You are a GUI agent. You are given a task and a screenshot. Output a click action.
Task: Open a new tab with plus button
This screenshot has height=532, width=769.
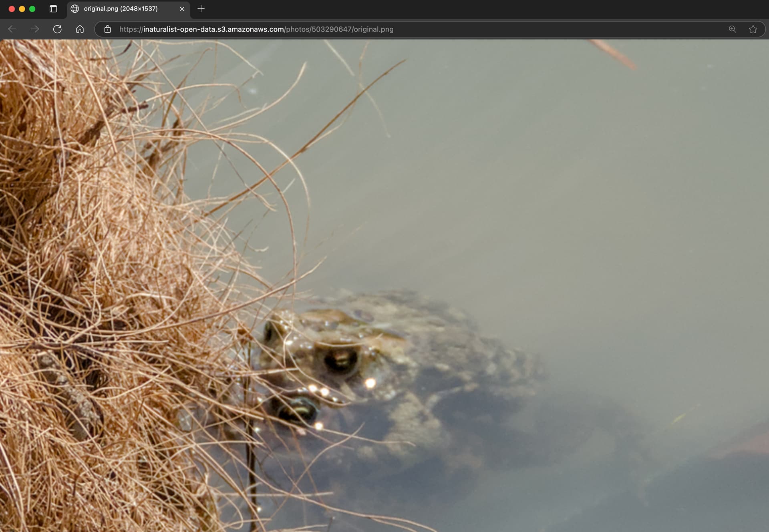point(201,9)
